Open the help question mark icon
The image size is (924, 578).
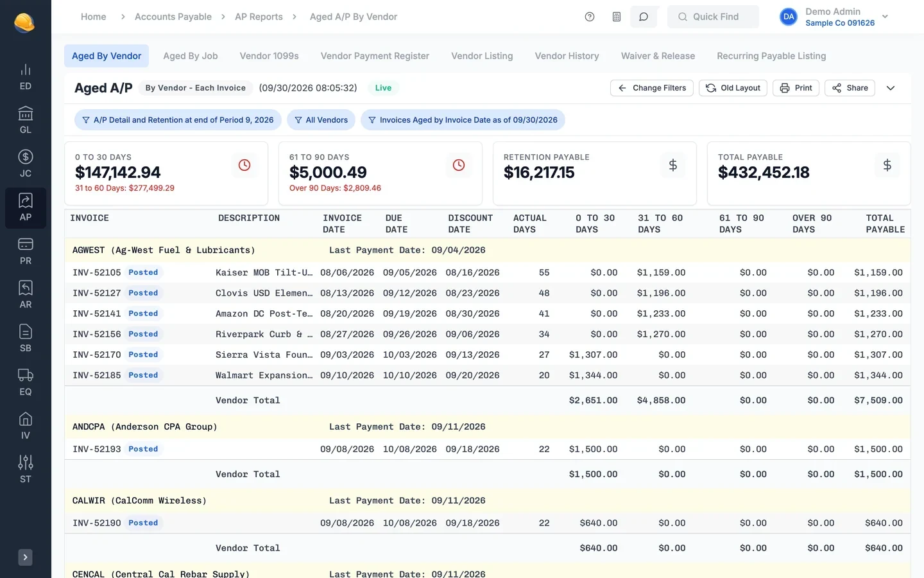590,17
